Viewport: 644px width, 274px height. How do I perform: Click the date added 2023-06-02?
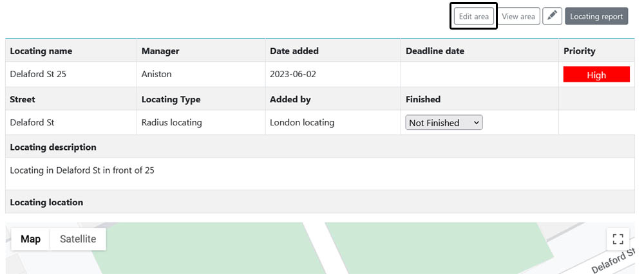[x=293, y=74]
